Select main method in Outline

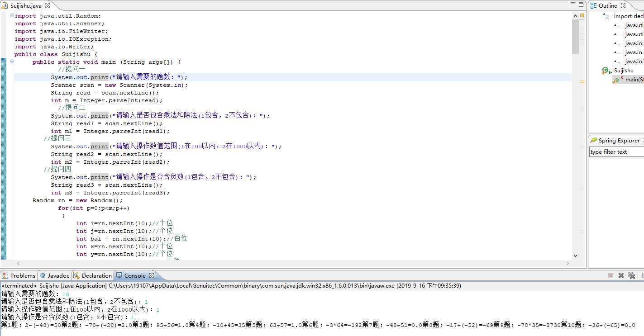tap(634, 79)
